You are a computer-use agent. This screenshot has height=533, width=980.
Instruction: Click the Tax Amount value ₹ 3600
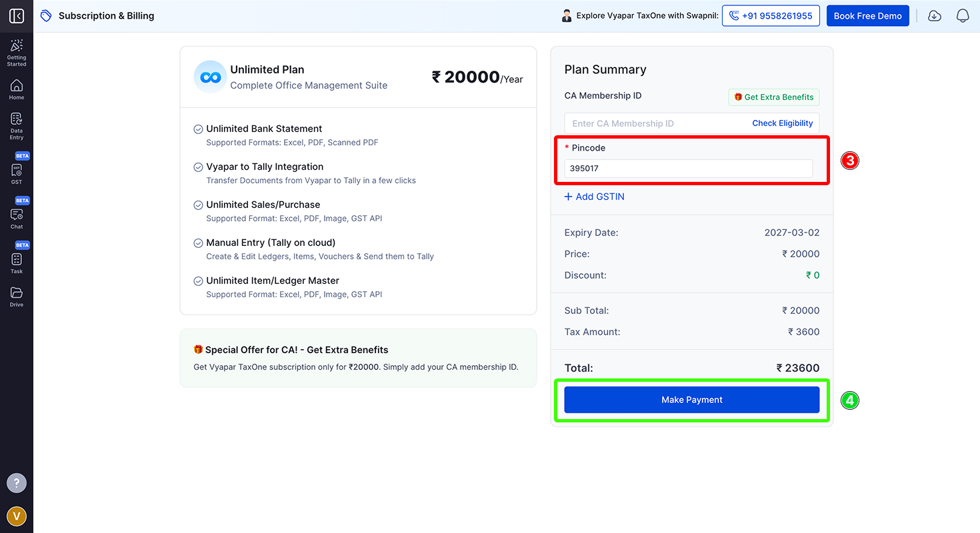tap(804, 332)
